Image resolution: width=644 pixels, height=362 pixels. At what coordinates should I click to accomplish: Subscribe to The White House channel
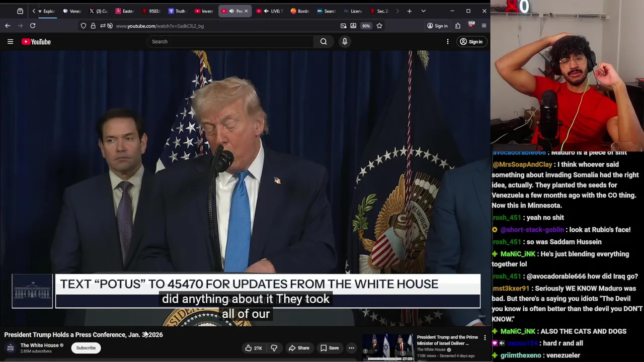pyautogui.click(x=86, y=348)
